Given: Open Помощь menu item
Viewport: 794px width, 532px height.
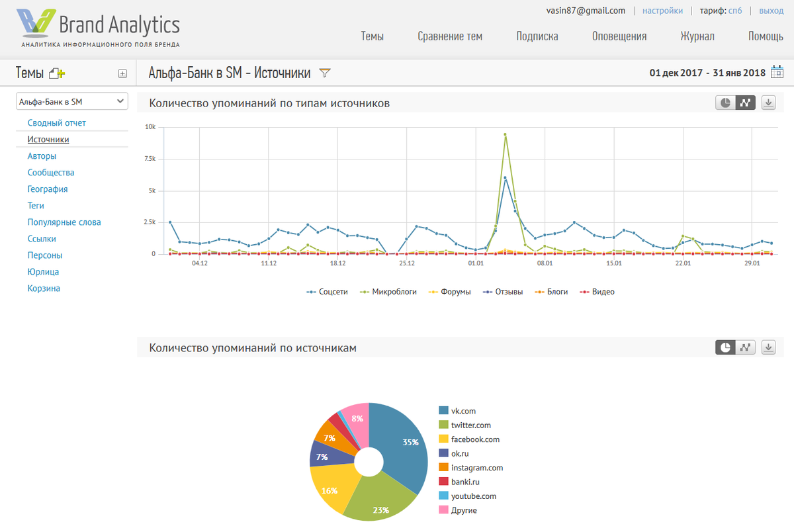Looking at the screenshot, I should 766,36.
